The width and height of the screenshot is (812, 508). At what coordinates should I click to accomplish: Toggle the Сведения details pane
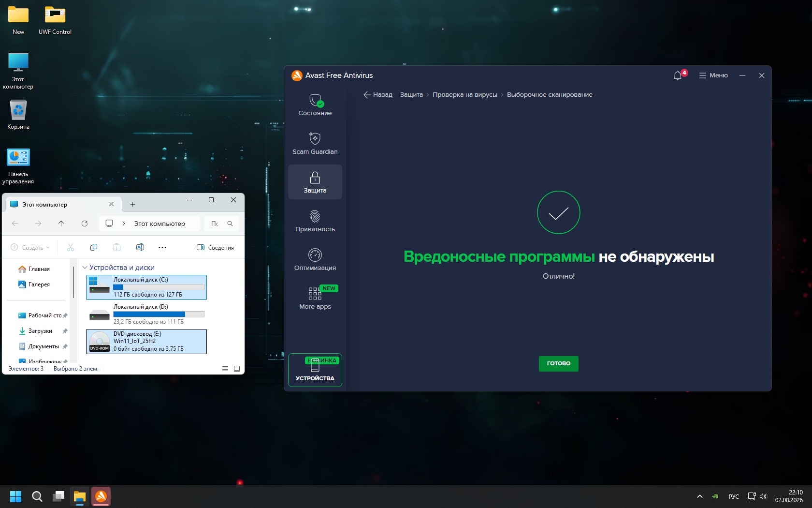coord(216,247)
